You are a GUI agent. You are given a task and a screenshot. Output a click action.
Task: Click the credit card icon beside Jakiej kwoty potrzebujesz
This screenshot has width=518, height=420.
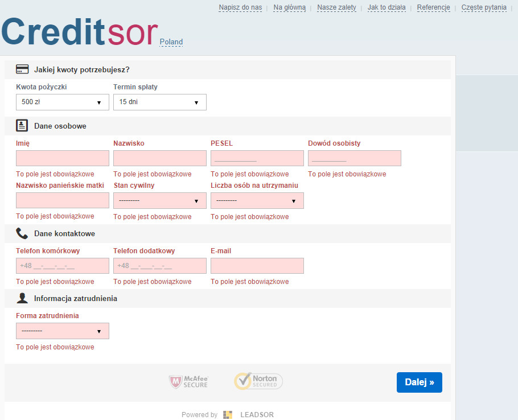[x=22, y=69]
